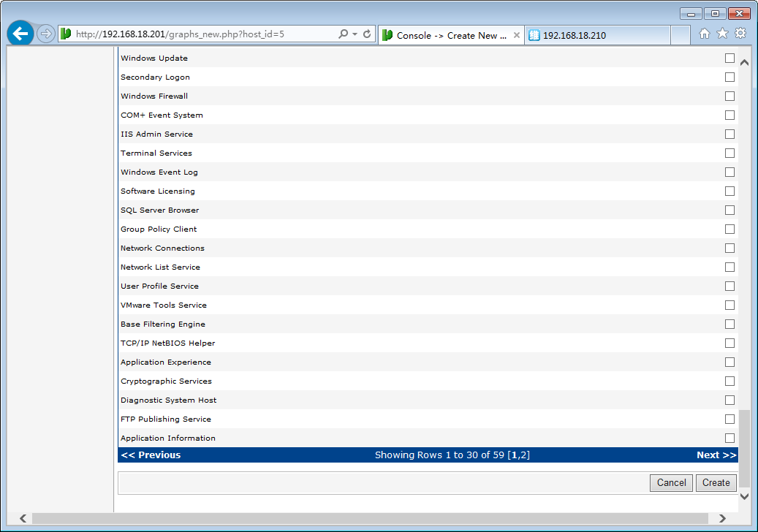Check the FTP Publishing Service checkbox
758x532 pixels.
(729, 419)
